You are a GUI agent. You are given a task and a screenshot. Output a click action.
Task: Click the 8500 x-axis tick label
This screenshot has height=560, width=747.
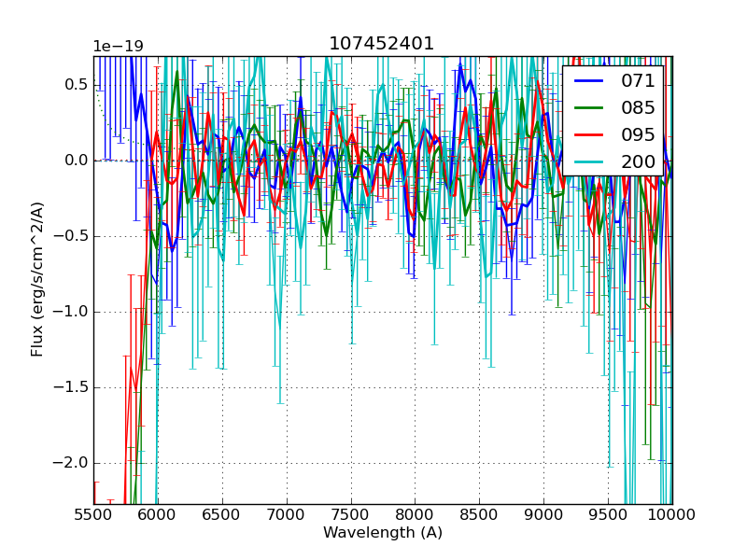click(480, 514)
